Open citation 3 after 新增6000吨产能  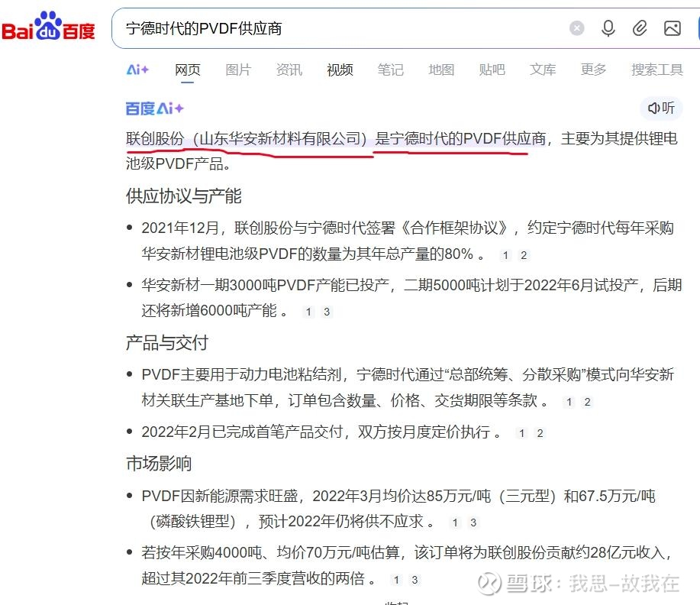coord(327,312)
